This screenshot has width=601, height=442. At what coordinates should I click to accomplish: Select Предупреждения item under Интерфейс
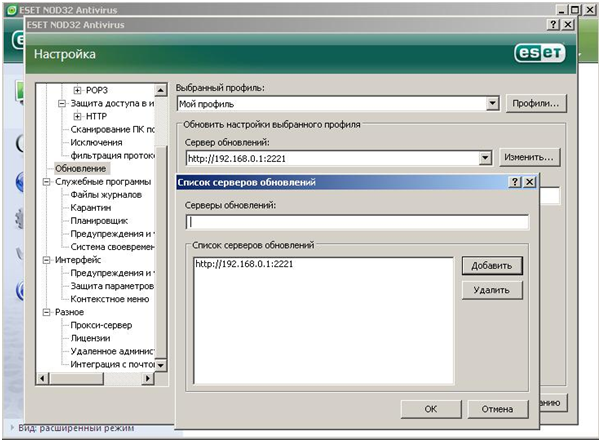[x=112, y=273]
